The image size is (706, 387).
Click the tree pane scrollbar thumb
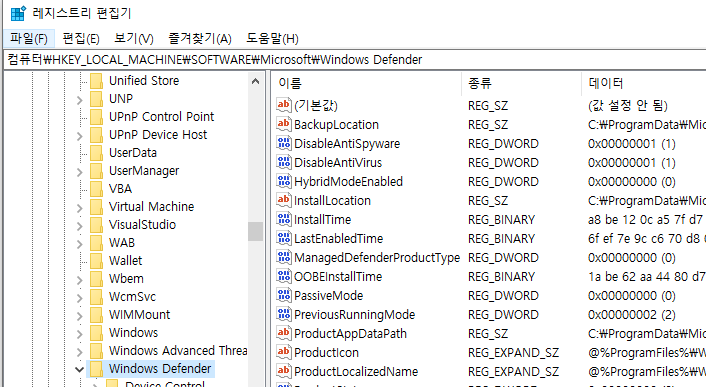(x=255, y=231)
